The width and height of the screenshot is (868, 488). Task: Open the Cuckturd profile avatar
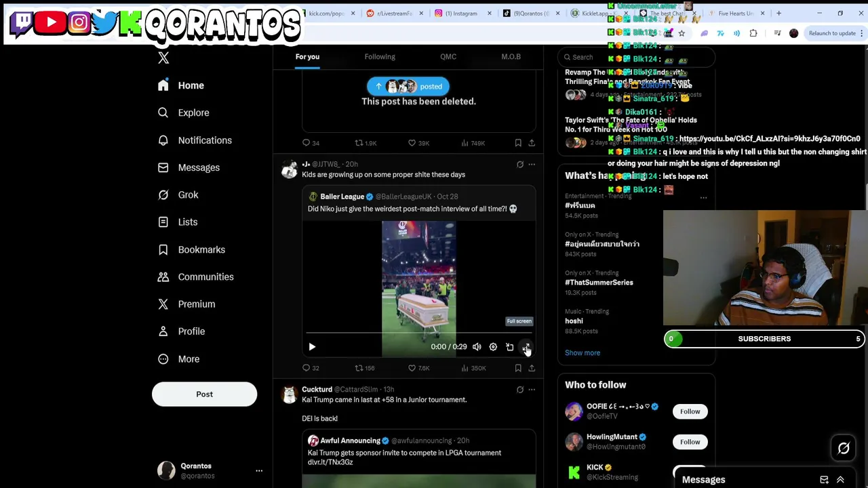289,394
